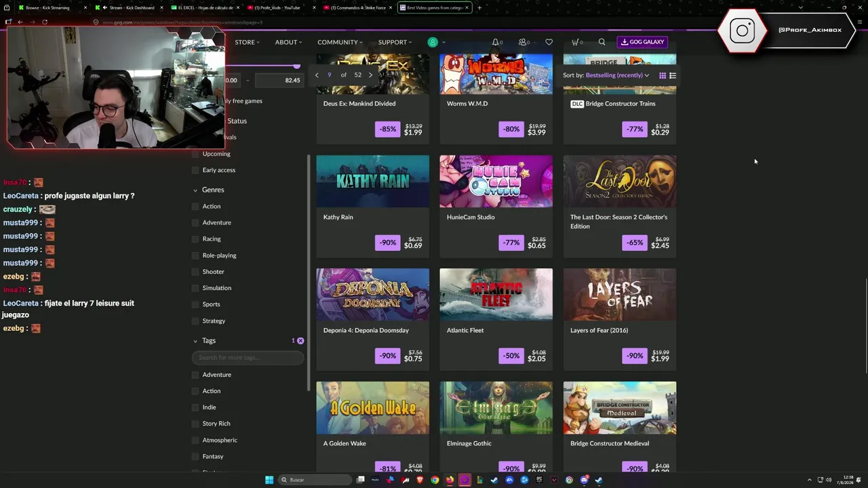Select the Best Video games GOG tab

coord(434,7)
